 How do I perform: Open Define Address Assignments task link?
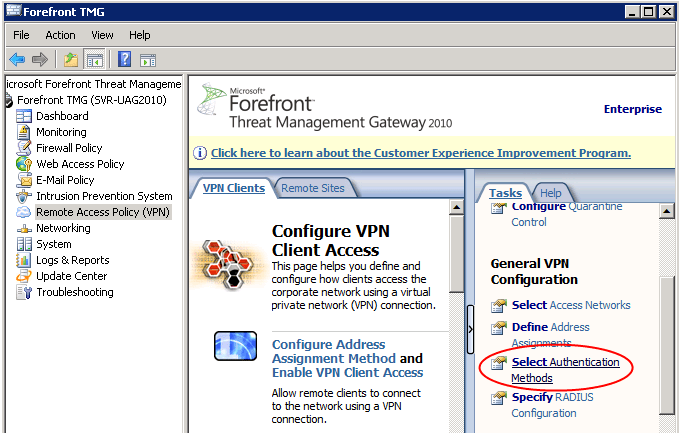point(550,335)
